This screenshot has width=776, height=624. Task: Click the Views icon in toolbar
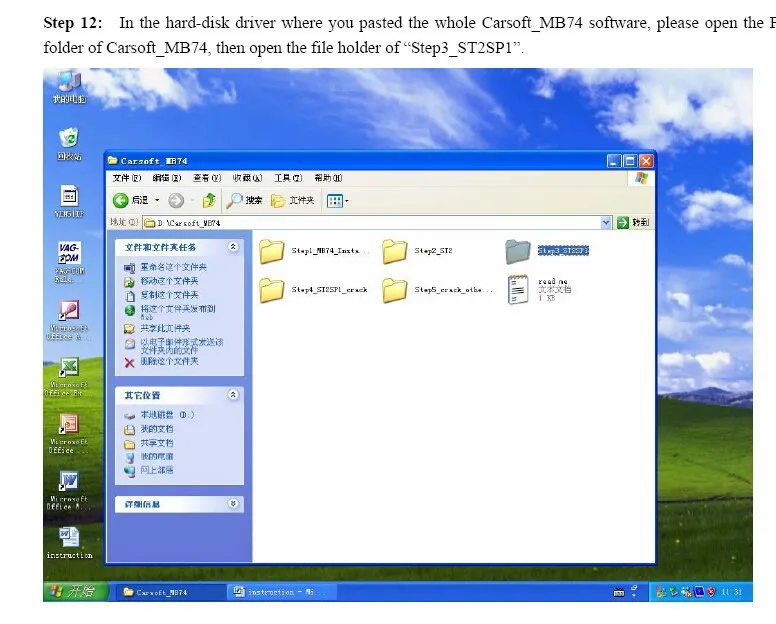click(335, 200)
